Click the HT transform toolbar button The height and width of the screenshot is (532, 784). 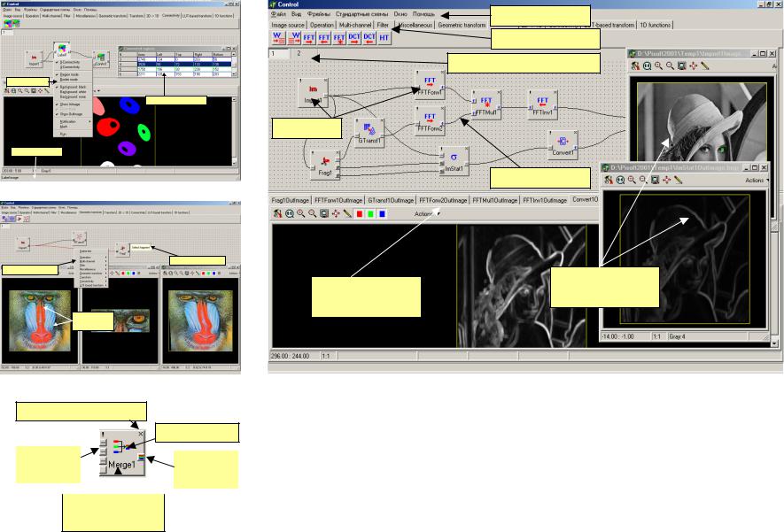tap(384, 38)
